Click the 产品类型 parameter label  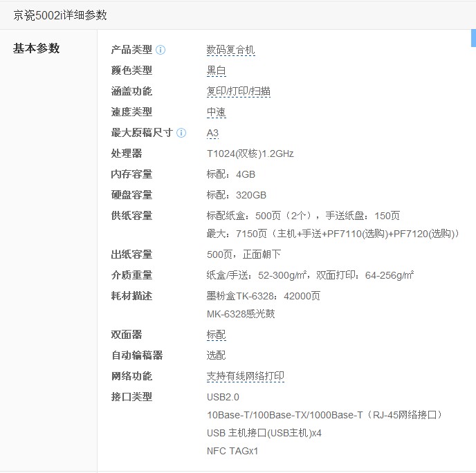tap(131, 50)
